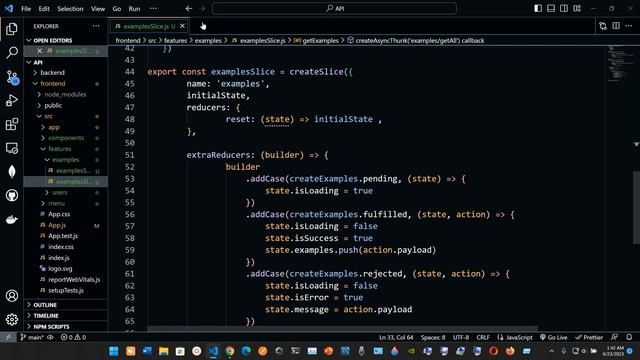640x360 pixels.
Task: Open the overflow menu ellipsis after Run
Action: 153,9
